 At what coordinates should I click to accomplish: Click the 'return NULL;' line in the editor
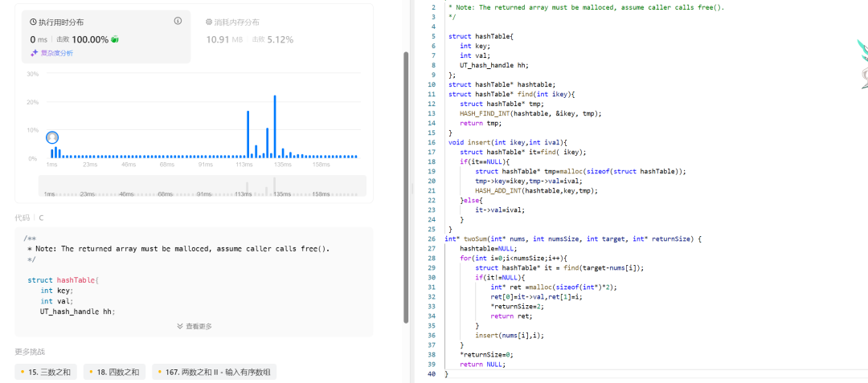pos(483,365)
